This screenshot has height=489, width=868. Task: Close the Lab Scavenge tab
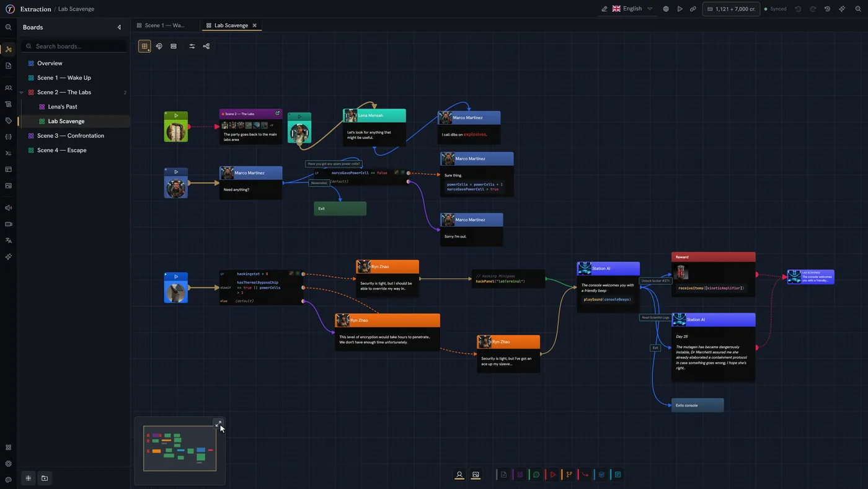click(x=254, y=25)
